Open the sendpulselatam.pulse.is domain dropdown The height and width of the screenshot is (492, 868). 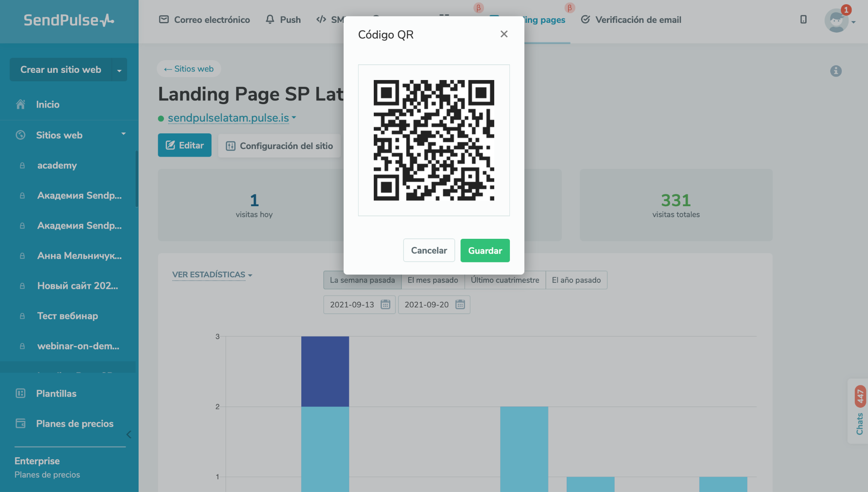coord(294,118)
